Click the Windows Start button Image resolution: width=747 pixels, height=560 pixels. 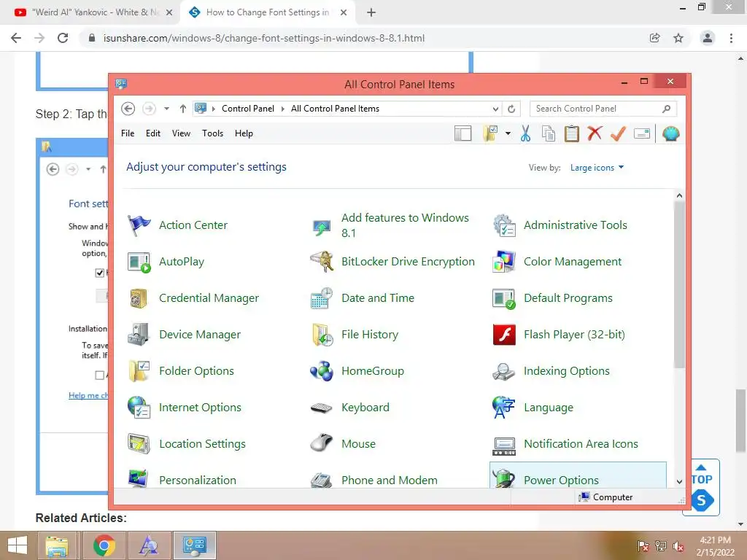point(18,545)
